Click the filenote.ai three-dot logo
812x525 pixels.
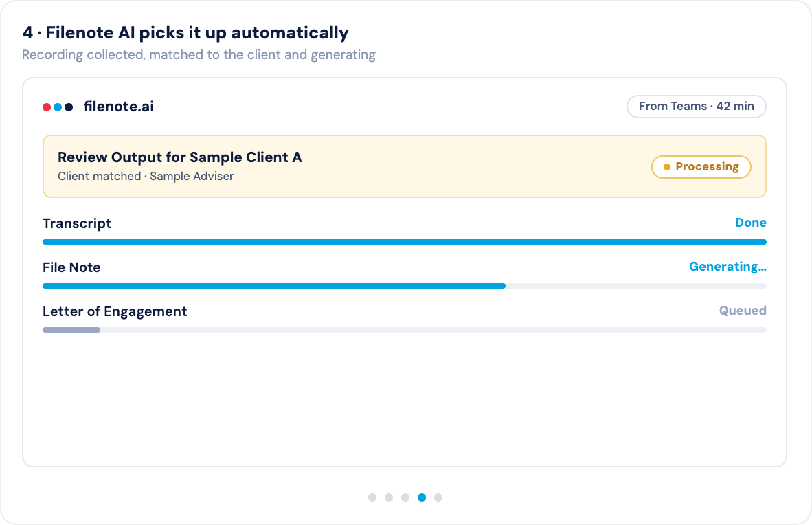58,107
